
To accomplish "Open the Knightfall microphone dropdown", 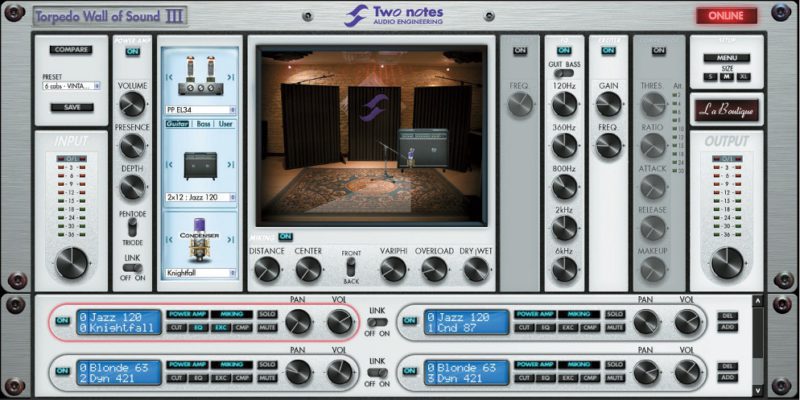I will click(x=201, y=273).
